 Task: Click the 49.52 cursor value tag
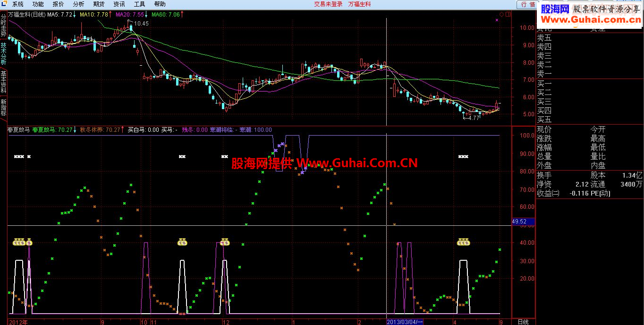(x=523, y=221)
